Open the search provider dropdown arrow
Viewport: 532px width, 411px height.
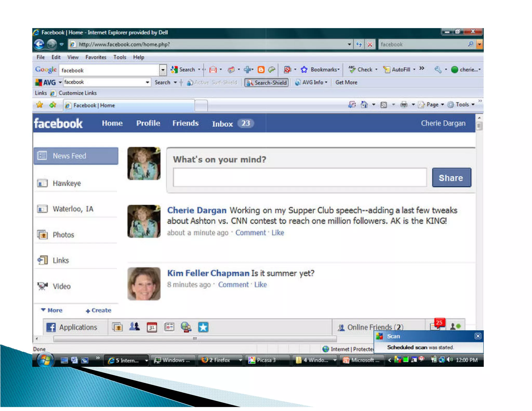click(x=480, y=44)
